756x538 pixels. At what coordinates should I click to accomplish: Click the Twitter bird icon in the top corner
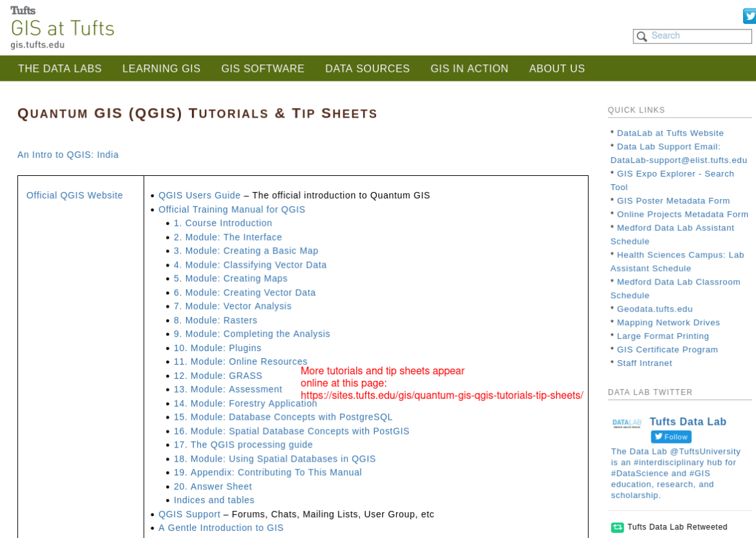749,16
